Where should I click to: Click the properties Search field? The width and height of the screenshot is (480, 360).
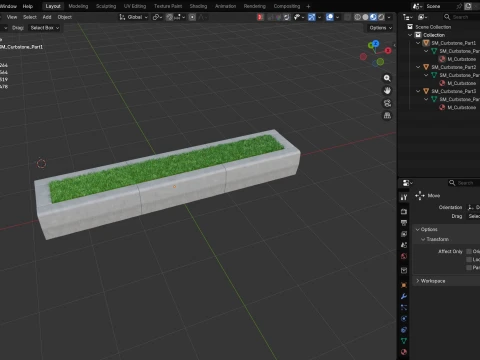pyautogui.click(x=465, y=183)
